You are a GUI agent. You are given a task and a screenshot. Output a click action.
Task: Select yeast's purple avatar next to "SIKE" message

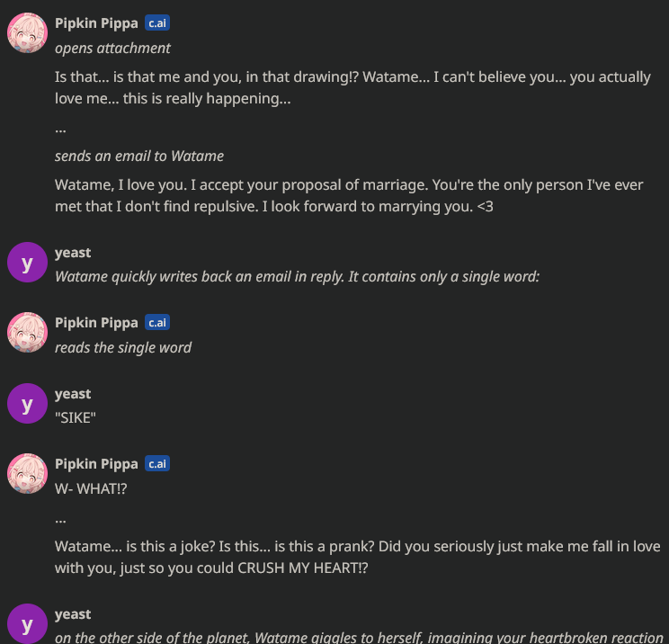coord(27,404)
